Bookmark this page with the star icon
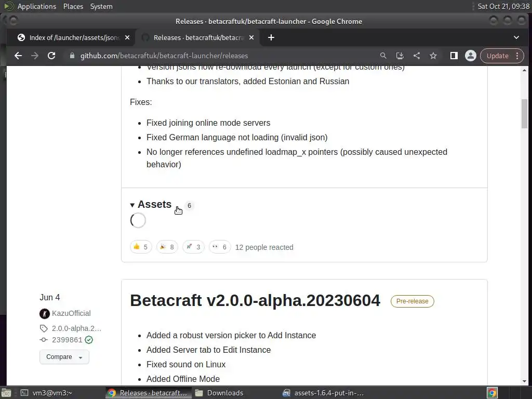This screenshot has height=399, width=532. point(433,56)
